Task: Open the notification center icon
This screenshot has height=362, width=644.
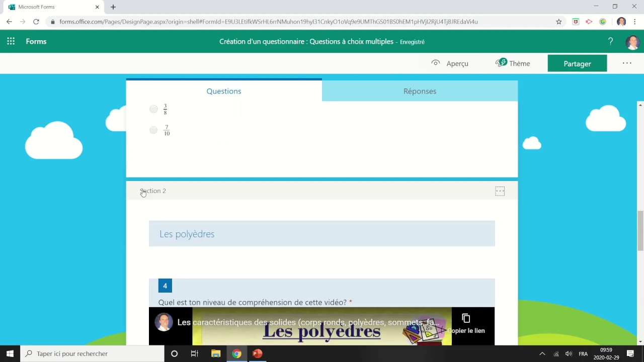Action: (x=630, y=353)
